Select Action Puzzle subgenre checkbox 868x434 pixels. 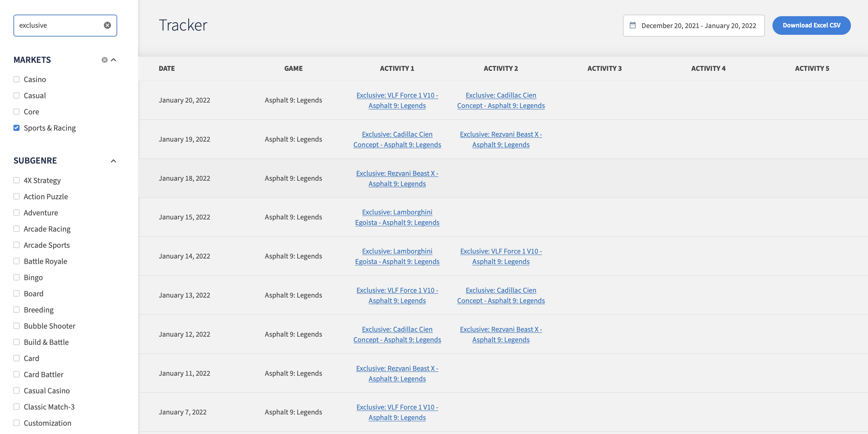click(x=16, y=197)
